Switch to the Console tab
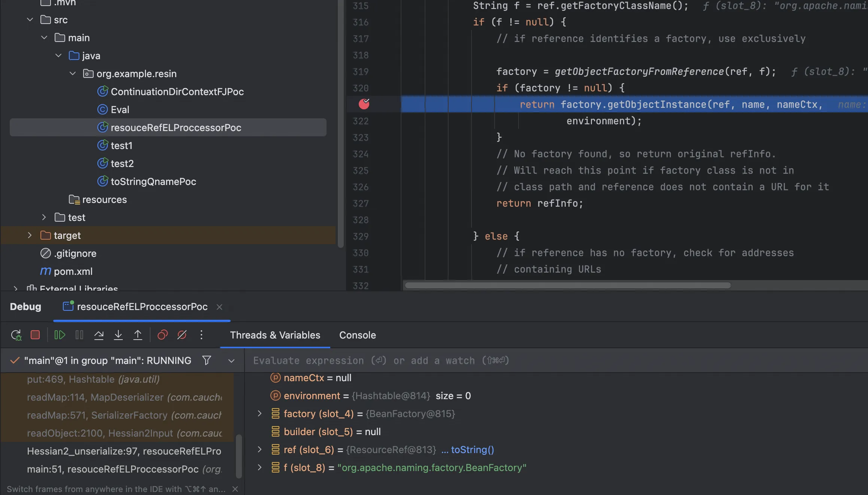868x495 pixels. point(357,335)
